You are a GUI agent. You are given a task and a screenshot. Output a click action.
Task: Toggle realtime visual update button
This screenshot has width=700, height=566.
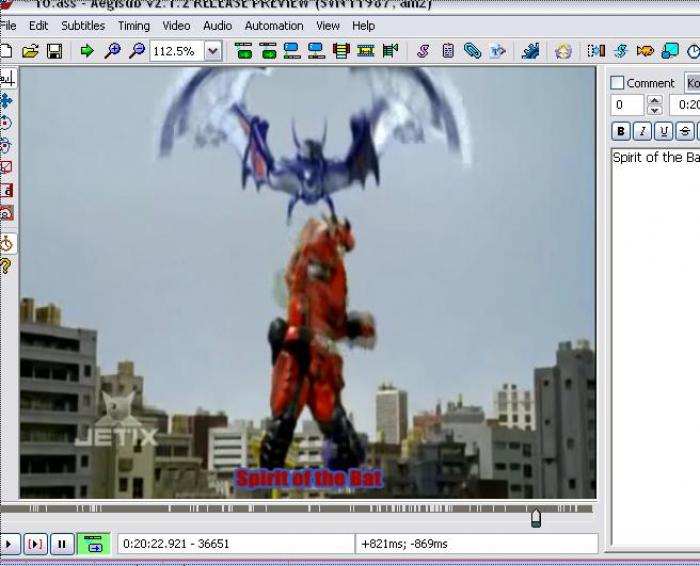click(7, 244)
